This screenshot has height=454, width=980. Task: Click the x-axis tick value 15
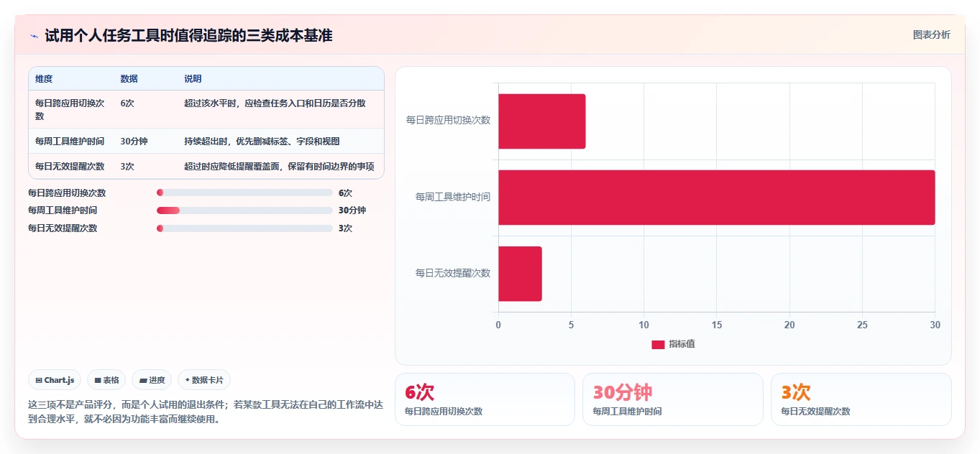717,325
